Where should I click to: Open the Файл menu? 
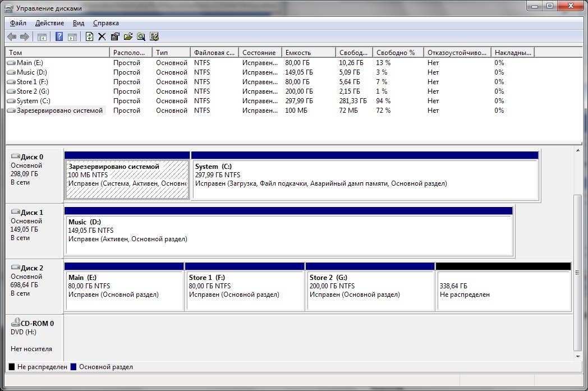click(18, 23)
